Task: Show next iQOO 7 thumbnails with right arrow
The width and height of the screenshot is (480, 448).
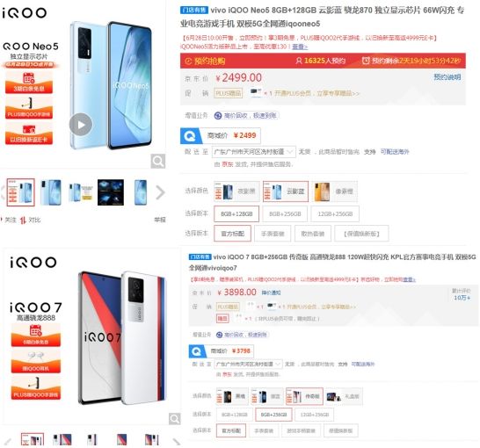Action: pos(176,441)
